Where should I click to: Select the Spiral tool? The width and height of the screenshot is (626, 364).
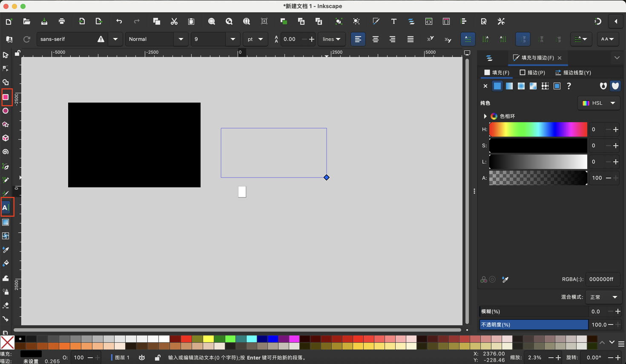coord(6,152)
